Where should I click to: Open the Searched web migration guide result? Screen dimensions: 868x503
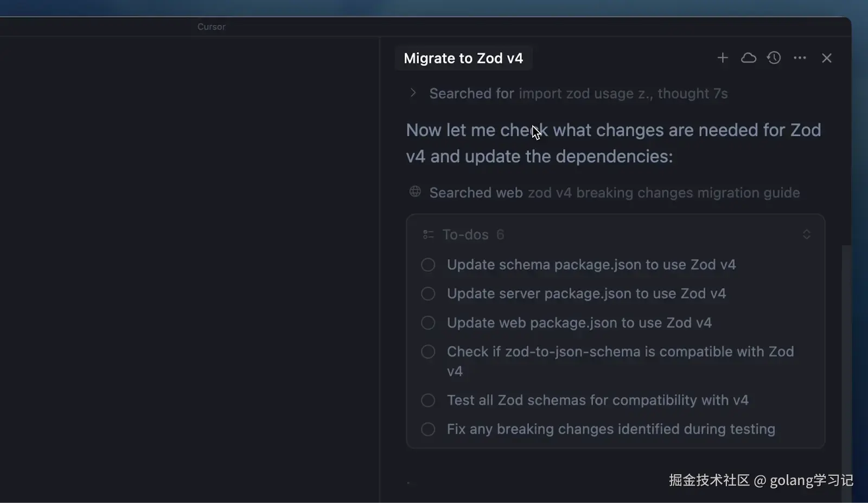(614, 193)
